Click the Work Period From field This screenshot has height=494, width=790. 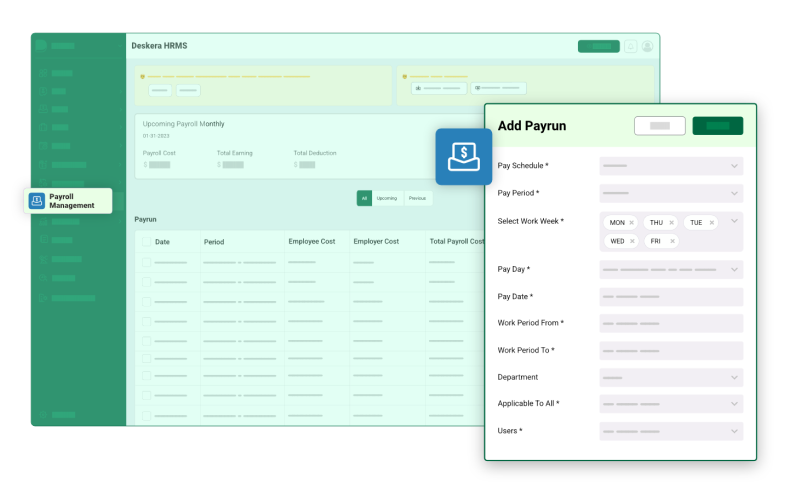pyautogui.click(x=671, y=323)
